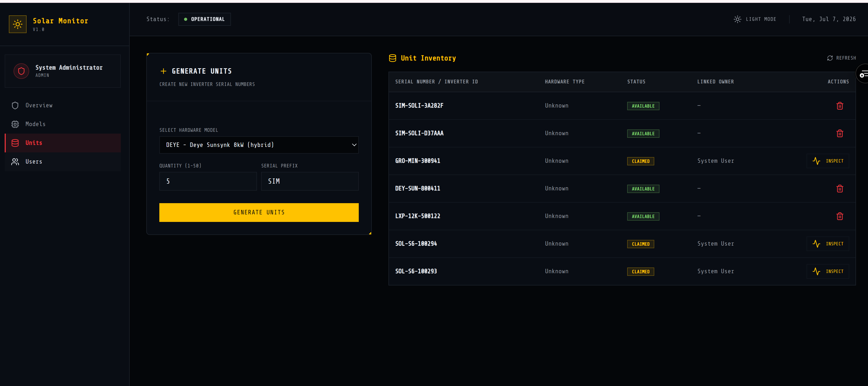Open the Overview page

pyautogui.click(x=63, y=105)
